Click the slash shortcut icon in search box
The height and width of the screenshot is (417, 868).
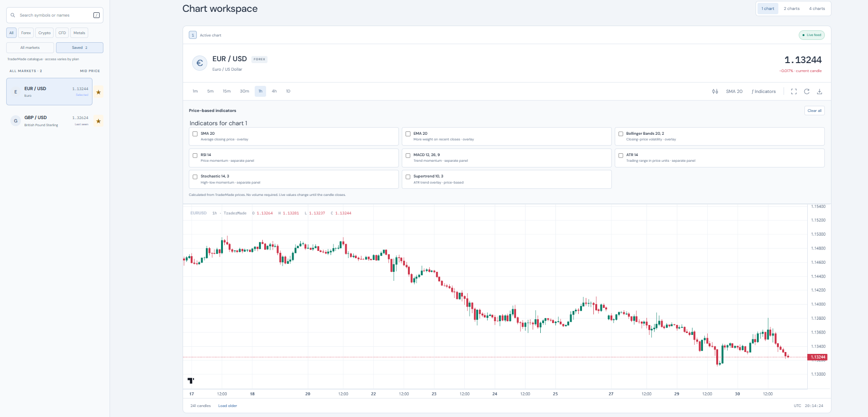tap(96, 15)
